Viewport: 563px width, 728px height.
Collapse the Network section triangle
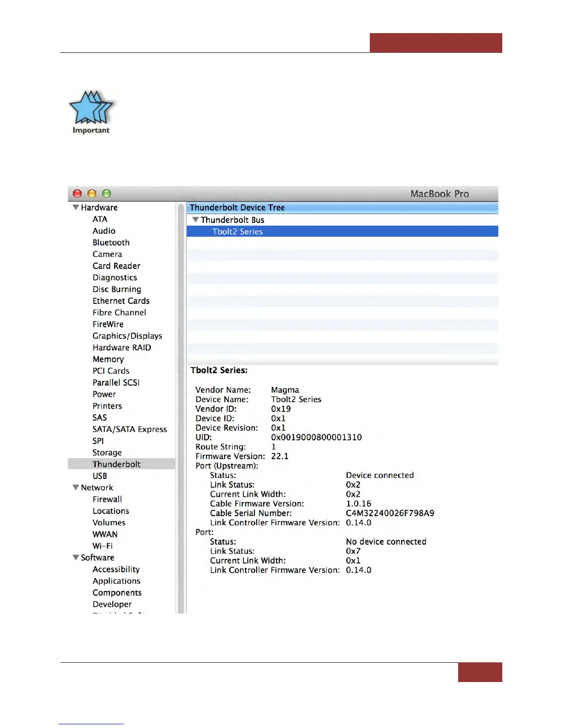[76, 487]
